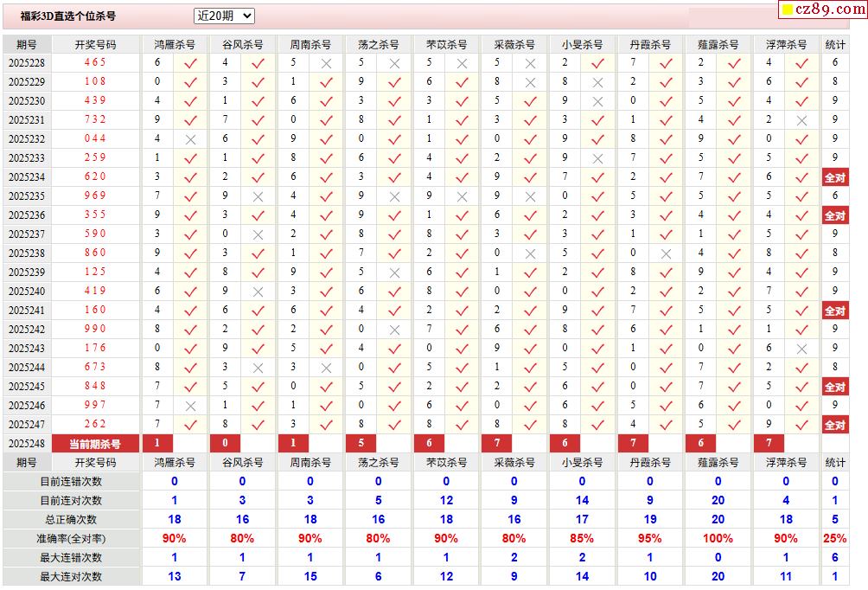The width and height of the screenshot is (868, 590).
Task: Click X mark for 鸿雁杀号 in row 2025232
Action: (190, 139)
